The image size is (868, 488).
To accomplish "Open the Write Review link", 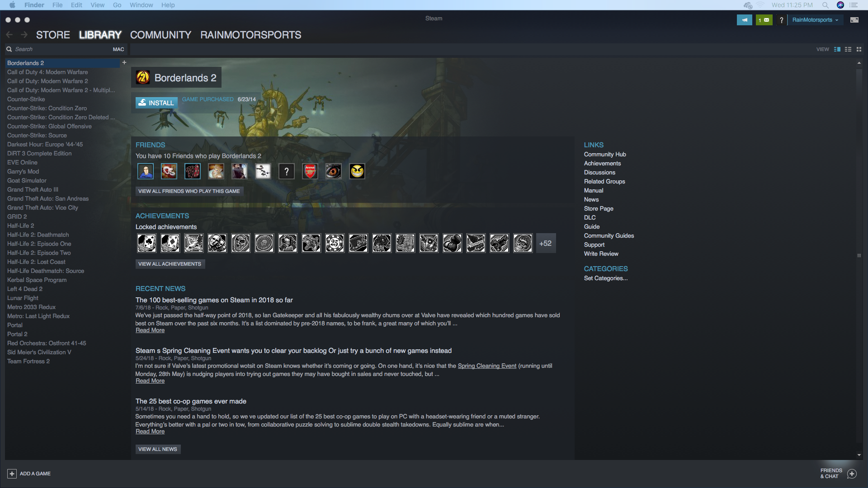I will point(601,253).
